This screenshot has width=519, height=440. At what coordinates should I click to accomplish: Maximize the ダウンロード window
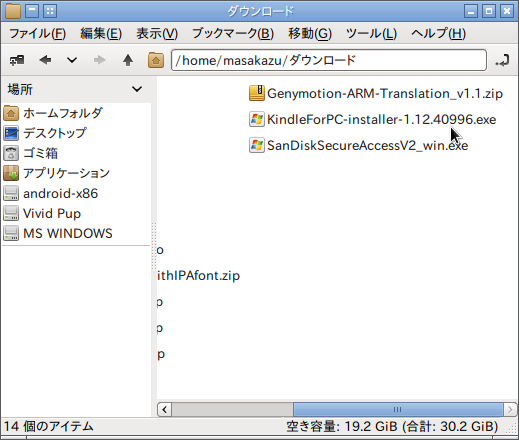489,11
